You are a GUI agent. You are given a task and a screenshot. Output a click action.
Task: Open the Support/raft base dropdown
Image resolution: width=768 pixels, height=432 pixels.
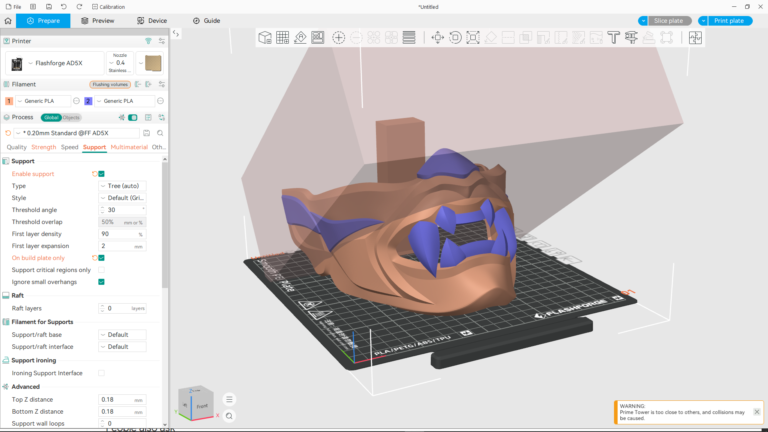click(122, 335)
